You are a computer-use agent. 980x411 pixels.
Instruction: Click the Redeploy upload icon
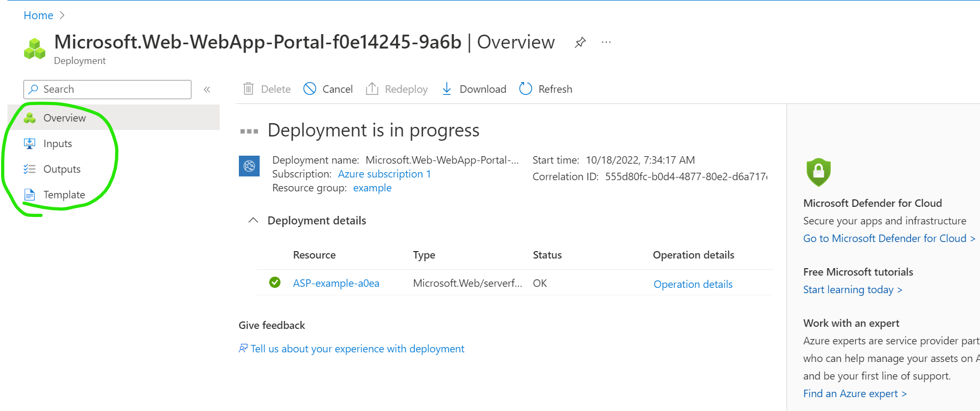372,88
